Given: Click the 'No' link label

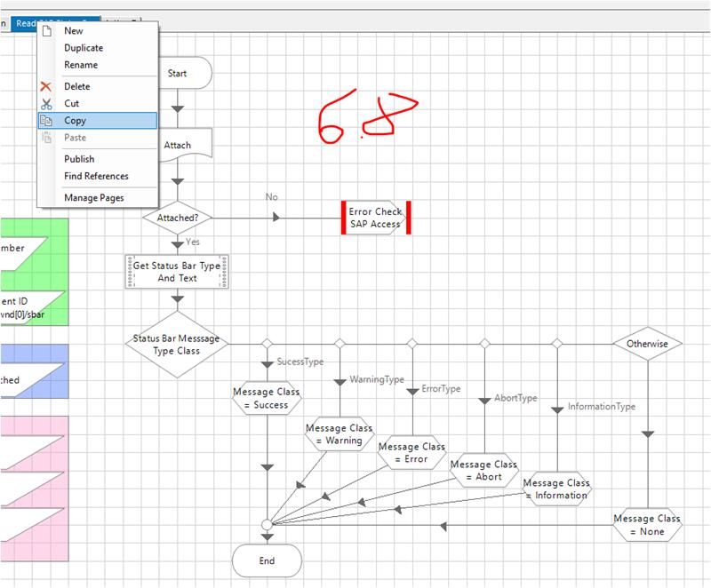Looking at the screenshot, I should (x=272, y=197).
